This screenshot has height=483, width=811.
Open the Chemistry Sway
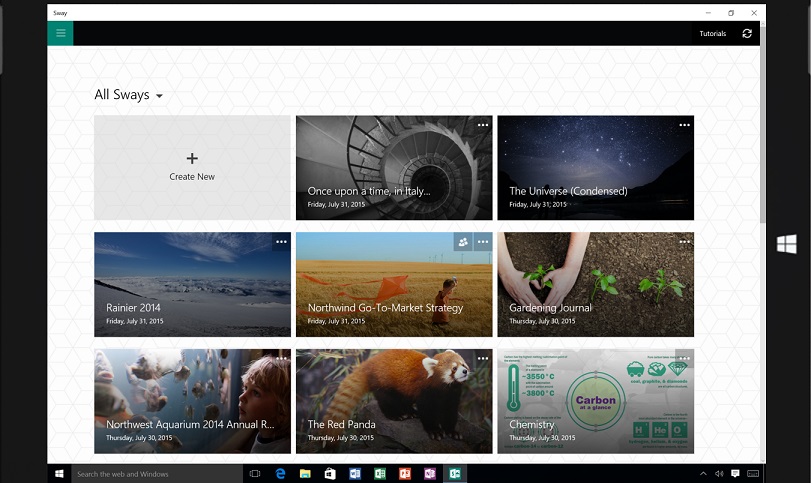596,401
